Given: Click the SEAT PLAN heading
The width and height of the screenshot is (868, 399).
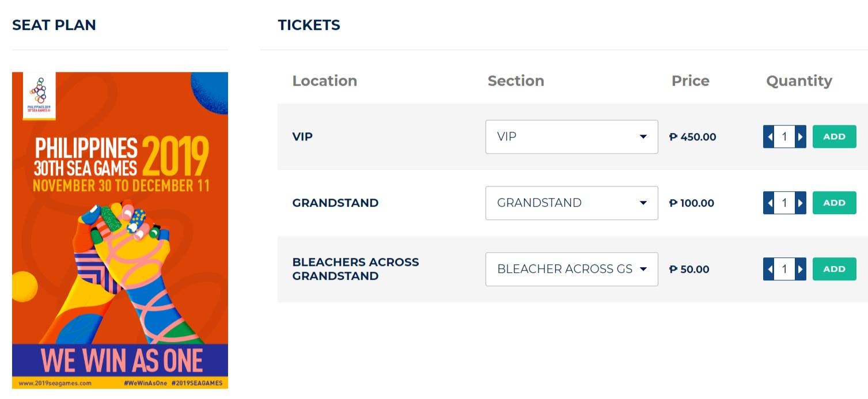Looking at the screenshot, I should (x=54, y=25).
